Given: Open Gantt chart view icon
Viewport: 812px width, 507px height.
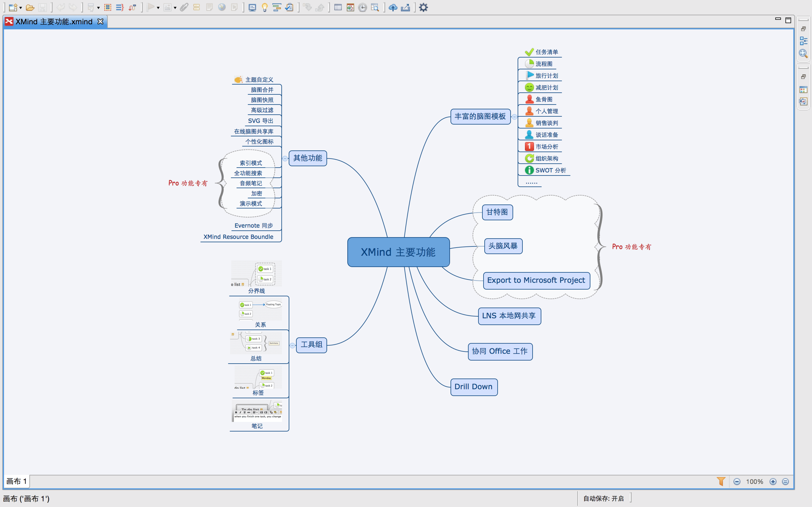Looking at the screenshot, I should (x=277, y=7).
